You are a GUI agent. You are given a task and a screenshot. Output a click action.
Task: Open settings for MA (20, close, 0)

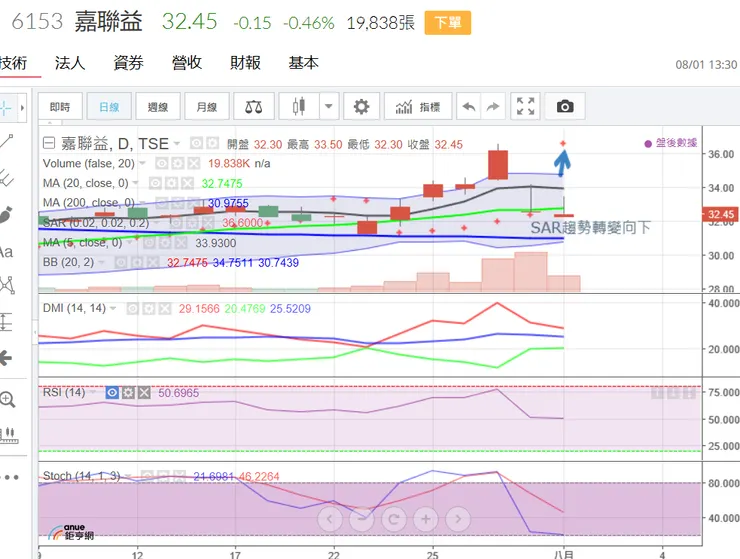[x=171, y=183]
